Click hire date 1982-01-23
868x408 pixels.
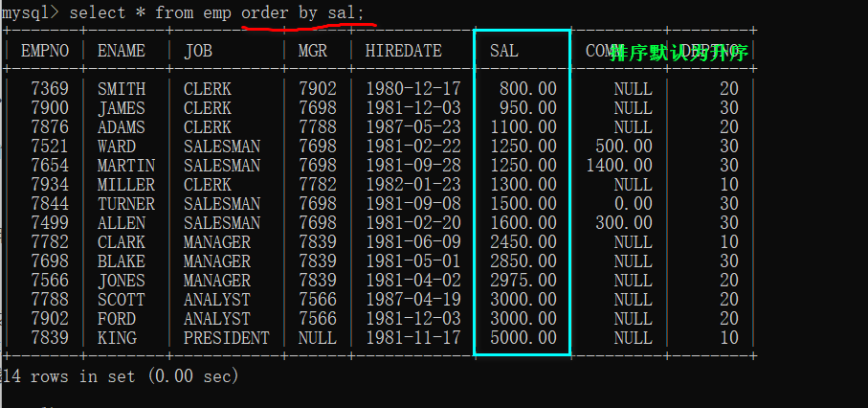click(x=413, y=185)
